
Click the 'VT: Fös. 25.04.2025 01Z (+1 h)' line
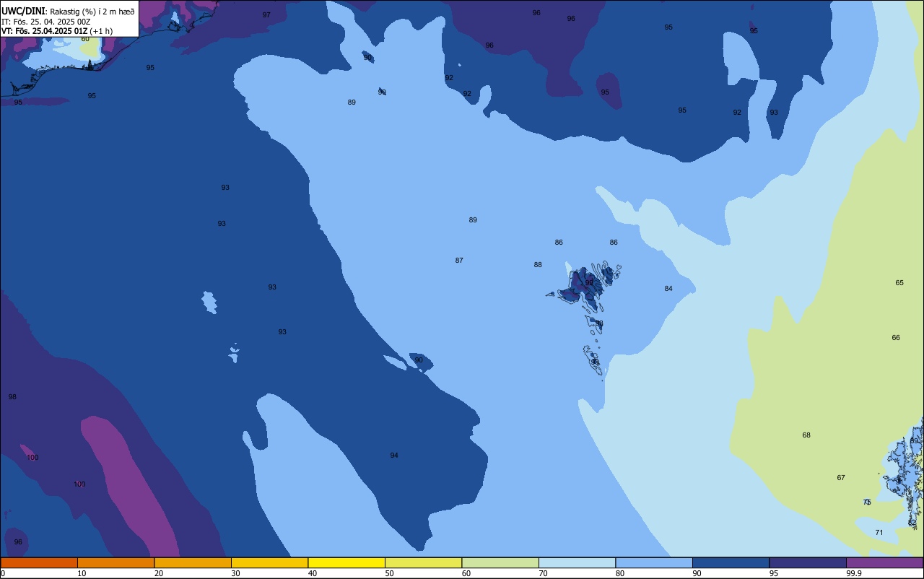coord(57,31)
